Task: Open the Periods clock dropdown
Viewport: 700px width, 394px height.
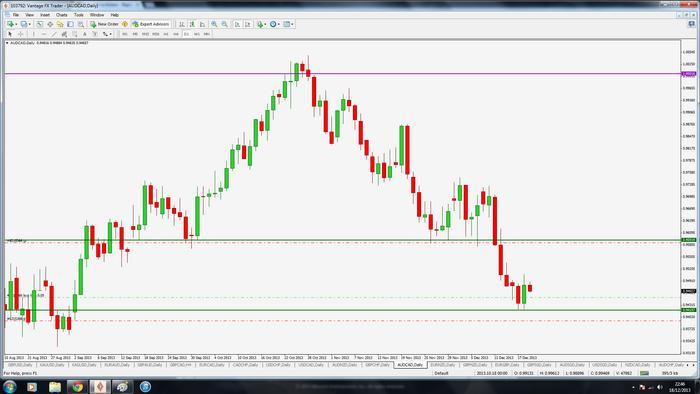Action: click(x=275, y=24)
